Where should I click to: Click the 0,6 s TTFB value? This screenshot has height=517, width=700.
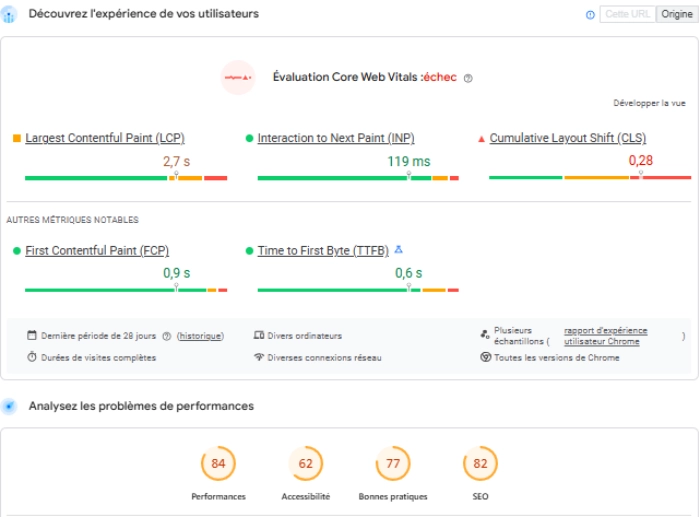[x=408, y=273]
